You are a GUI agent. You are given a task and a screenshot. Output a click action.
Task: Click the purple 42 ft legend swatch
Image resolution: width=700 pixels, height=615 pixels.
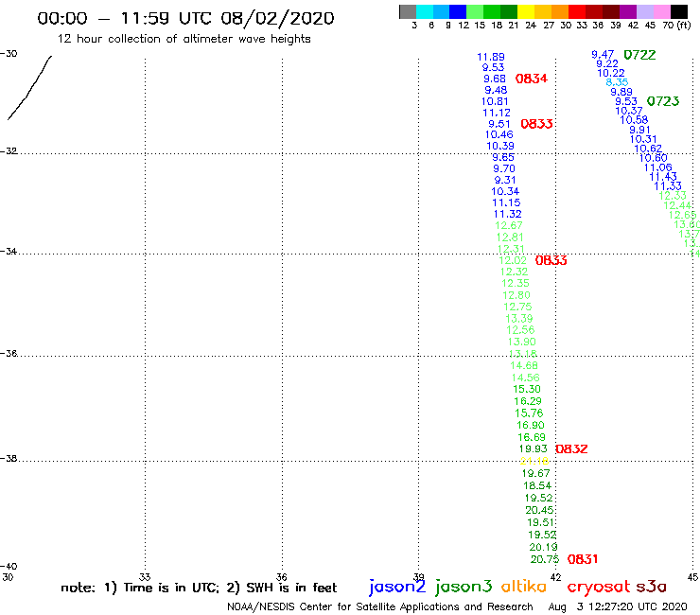pyautogui.click(x=628, y=11)
